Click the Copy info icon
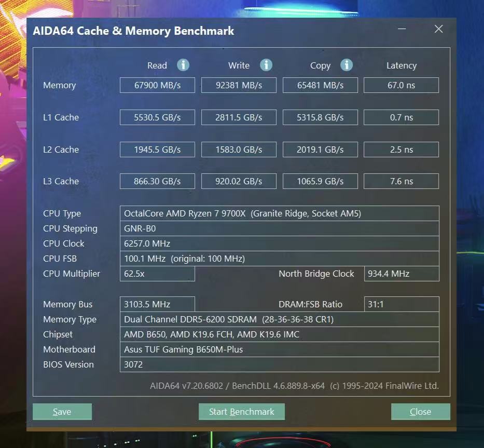This screenshot has width=484, height=448. click(347, 65)
